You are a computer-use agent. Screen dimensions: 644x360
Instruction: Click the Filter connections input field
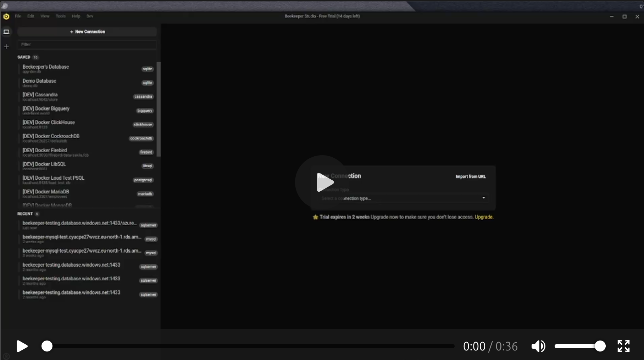[87, 45]
